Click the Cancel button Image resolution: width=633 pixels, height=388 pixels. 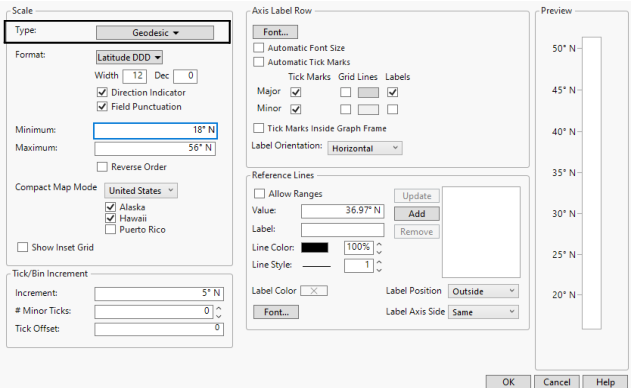(557, 382)
